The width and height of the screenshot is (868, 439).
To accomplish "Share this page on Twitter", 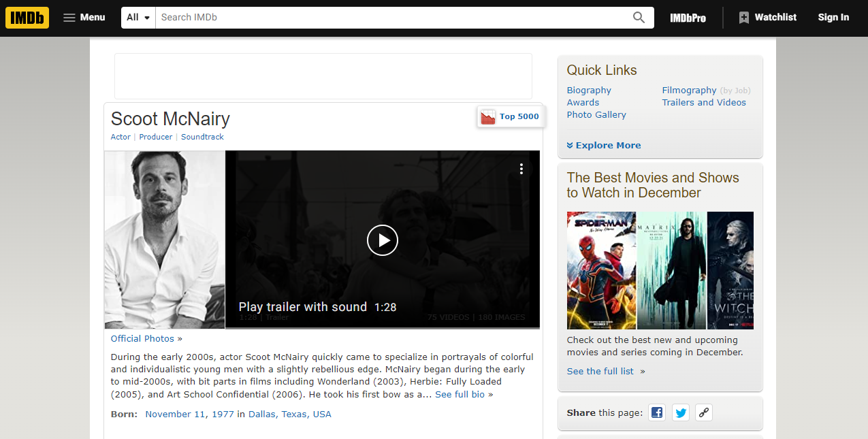I will click(x=681, y=412).
